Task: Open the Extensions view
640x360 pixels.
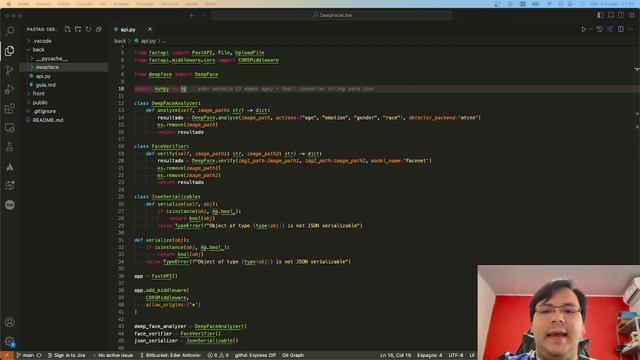Action: [10, 109]
